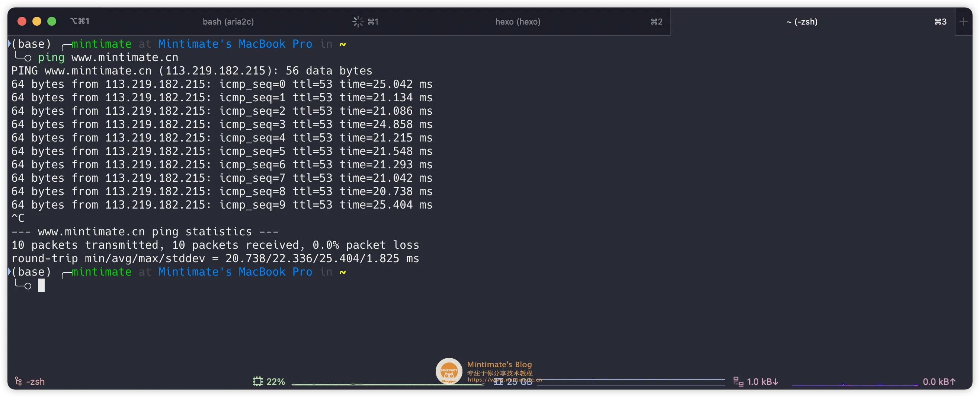Click the ⌘2 shortcut label on hexo tab
Viewport: 980px width, 397px height.
pyautogui.click(x=656, y=22)
